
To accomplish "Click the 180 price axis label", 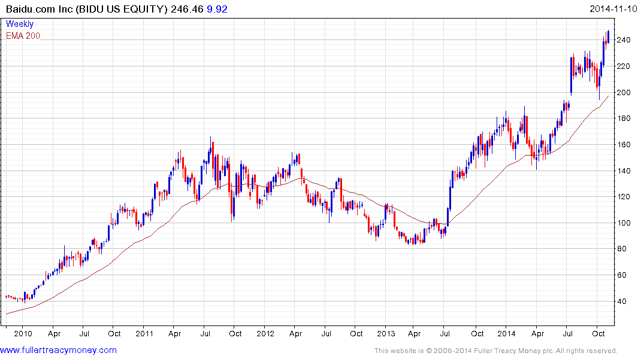I will pos(624,118).
